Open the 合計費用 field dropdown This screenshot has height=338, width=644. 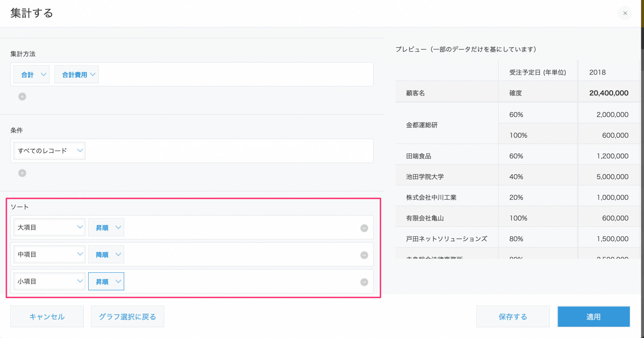tap(76, 75)
